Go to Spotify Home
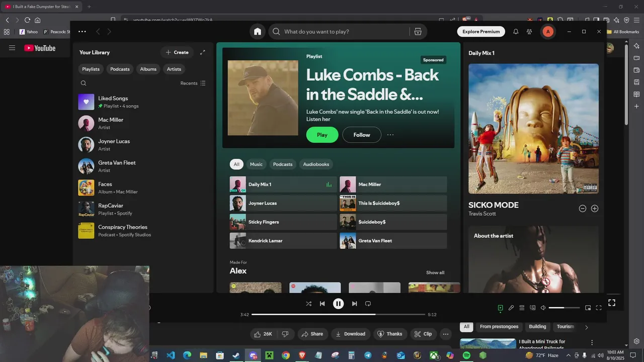The width and height of the screenshot is (644, 362). point(258,32)
